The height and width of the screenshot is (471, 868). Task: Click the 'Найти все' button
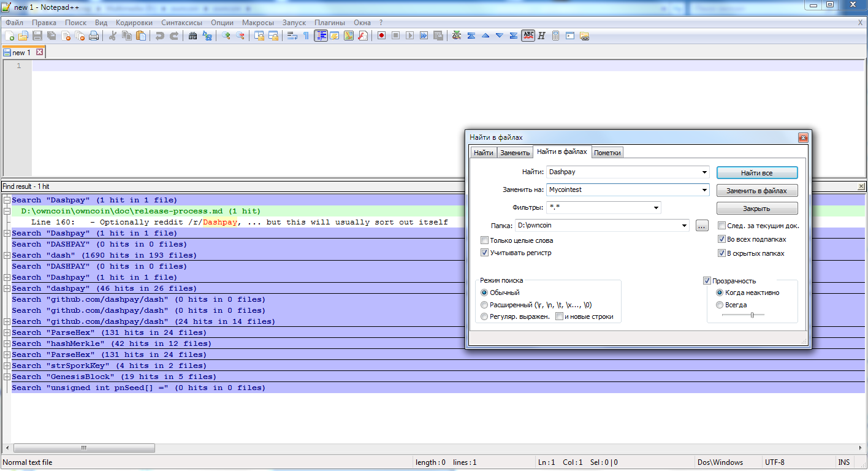tap(757, 173)
